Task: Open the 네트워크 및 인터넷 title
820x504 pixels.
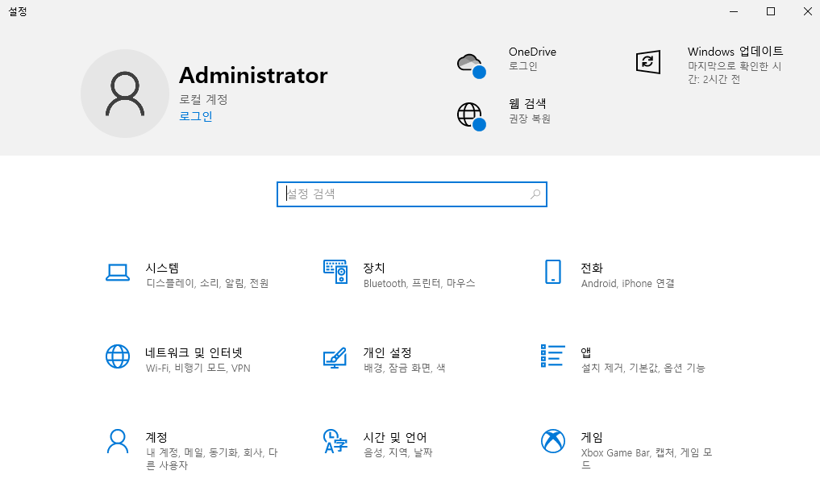Action: point(194,353)
